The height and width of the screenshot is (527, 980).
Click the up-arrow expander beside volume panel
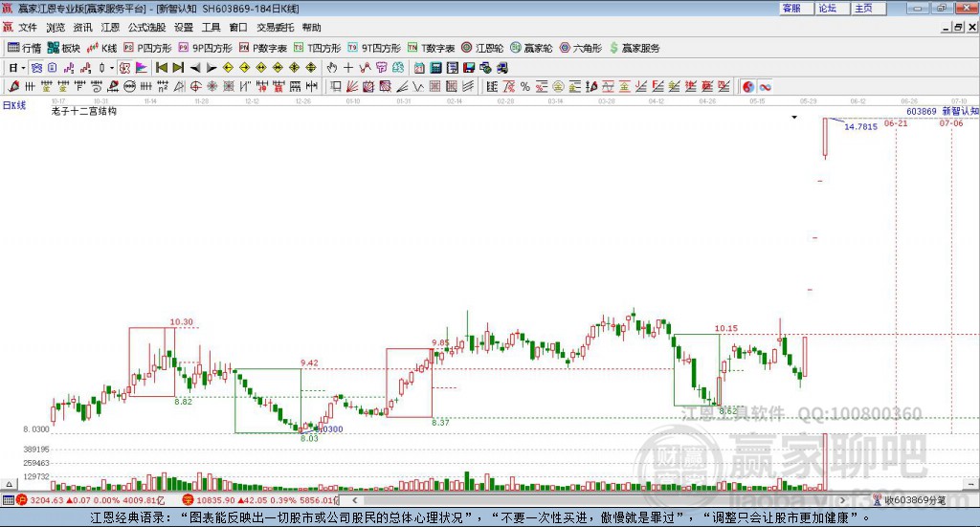9,484
